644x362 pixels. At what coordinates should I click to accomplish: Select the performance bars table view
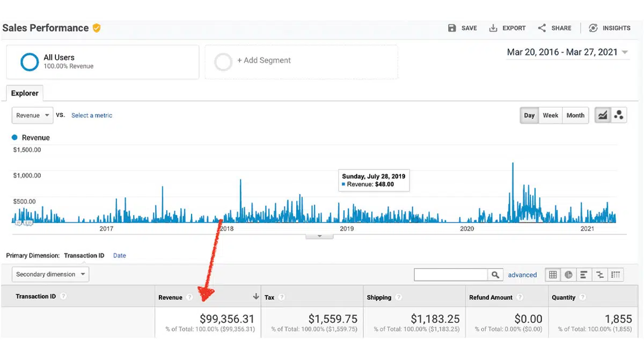(584, 275)
